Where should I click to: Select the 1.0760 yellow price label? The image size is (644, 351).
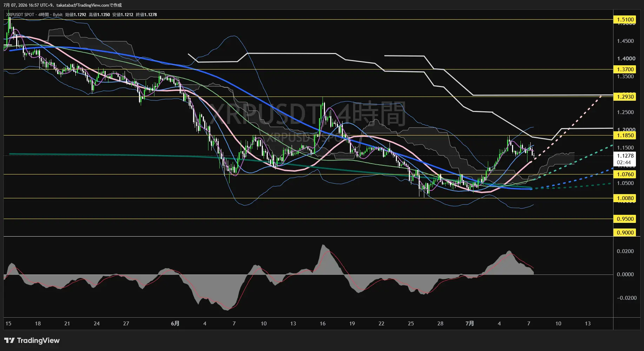(x=625, y=174)
